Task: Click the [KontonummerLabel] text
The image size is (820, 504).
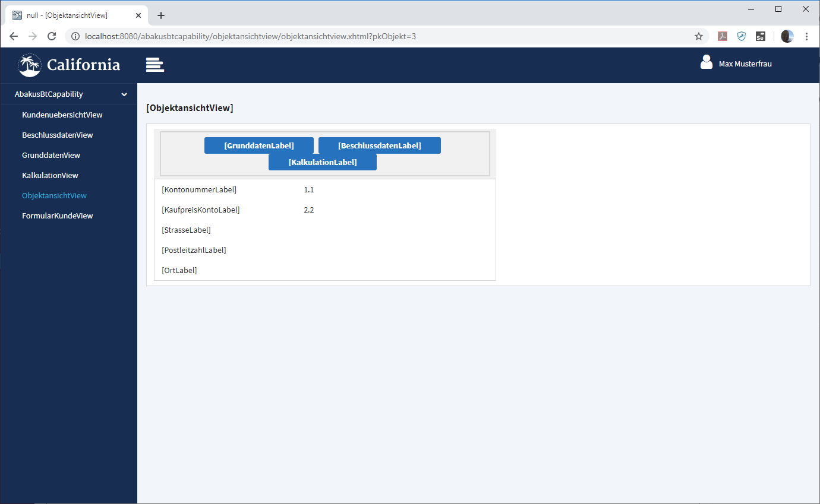Action: (x=199, y=189)
